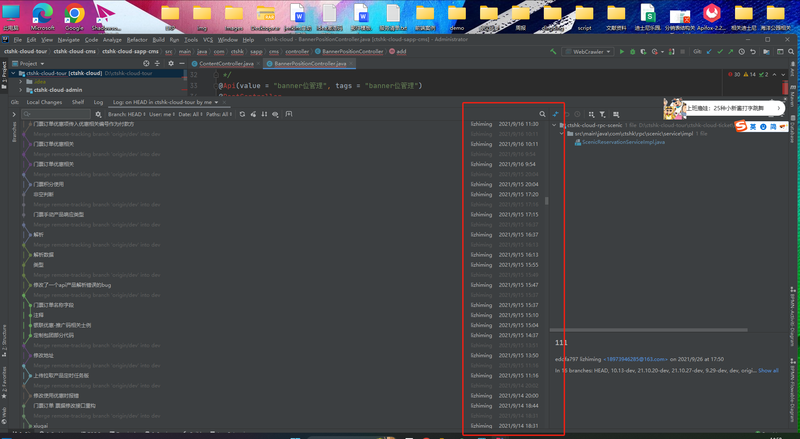Screen dimensions: 800x439
Task: Select opened file in Project panel
Action: [146, 63]
